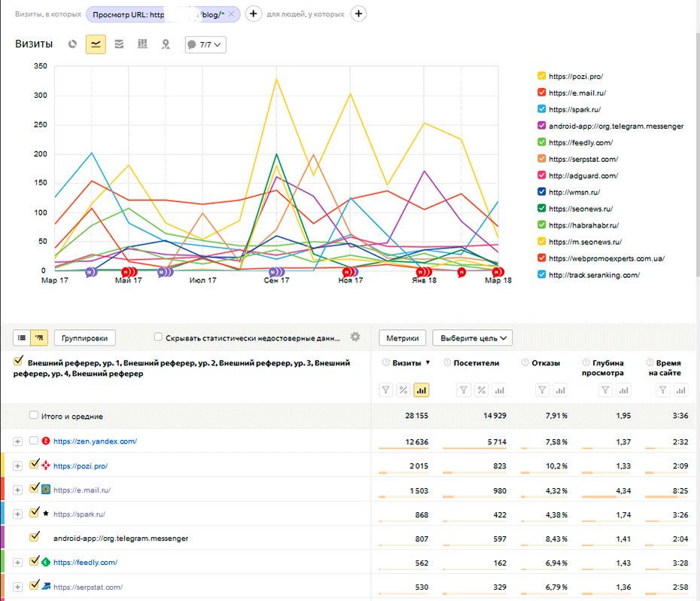Screen dimensions: 700x601
Task: Select the line chart view icon
Action: point(96,44)
